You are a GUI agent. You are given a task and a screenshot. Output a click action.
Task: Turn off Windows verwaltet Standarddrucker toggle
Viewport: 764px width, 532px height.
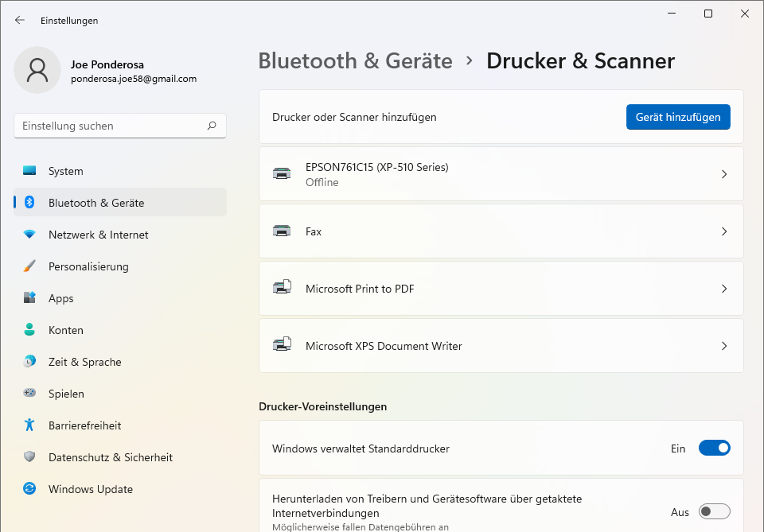tap(714, 449)
